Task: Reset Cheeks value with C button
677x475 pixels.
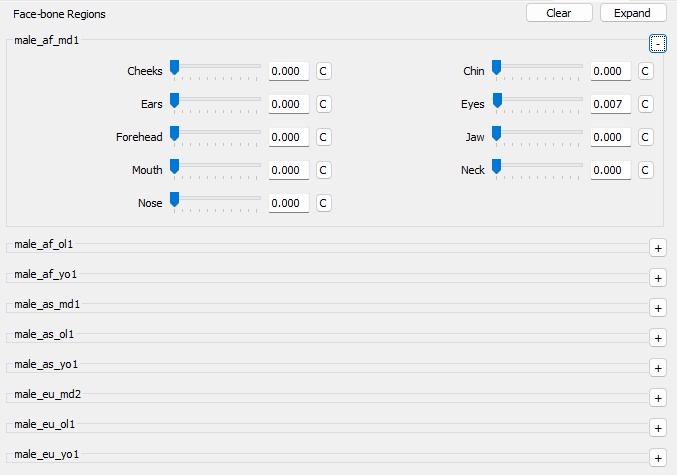Action: (x=323, y=71)
